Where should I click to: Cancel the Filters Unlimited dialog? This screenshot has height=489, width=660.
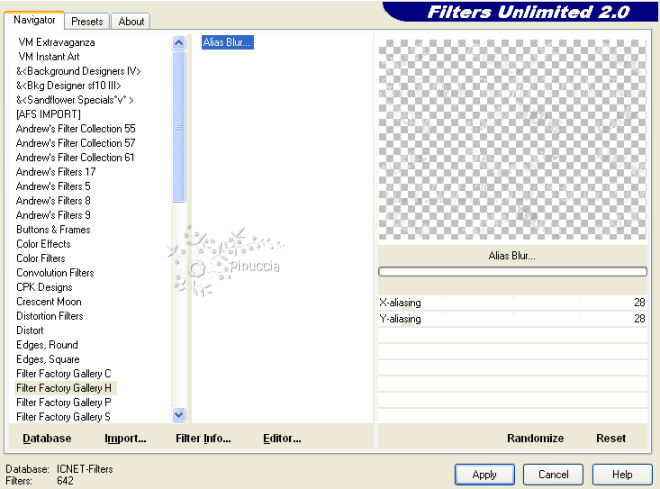click(553, 474)
